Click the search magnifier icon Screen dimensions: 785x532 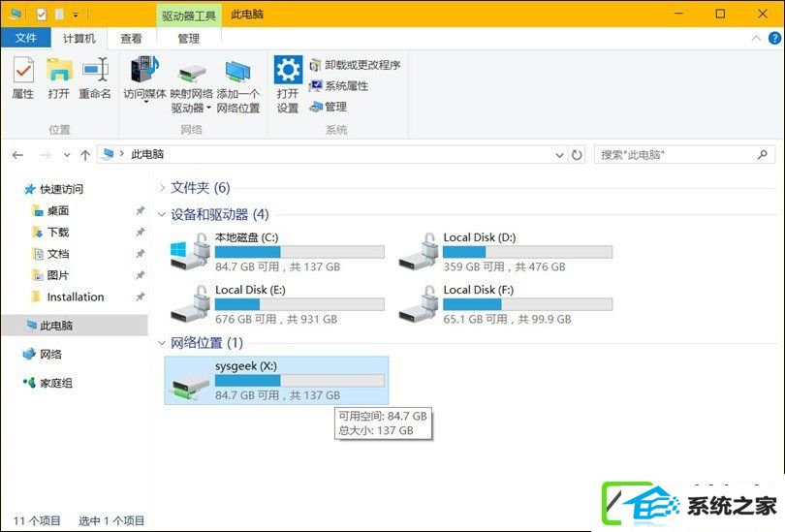click(762, 155)
